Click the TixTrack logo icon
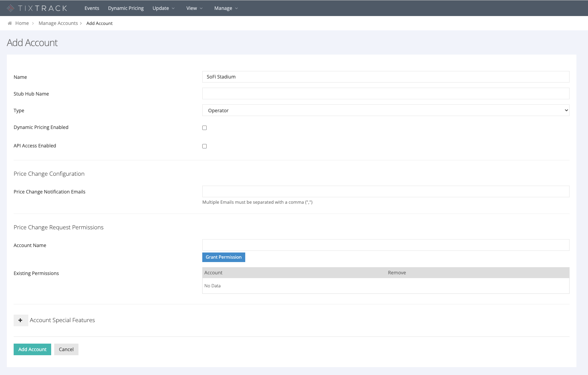 pyautogui.click(x=10, y=8)
